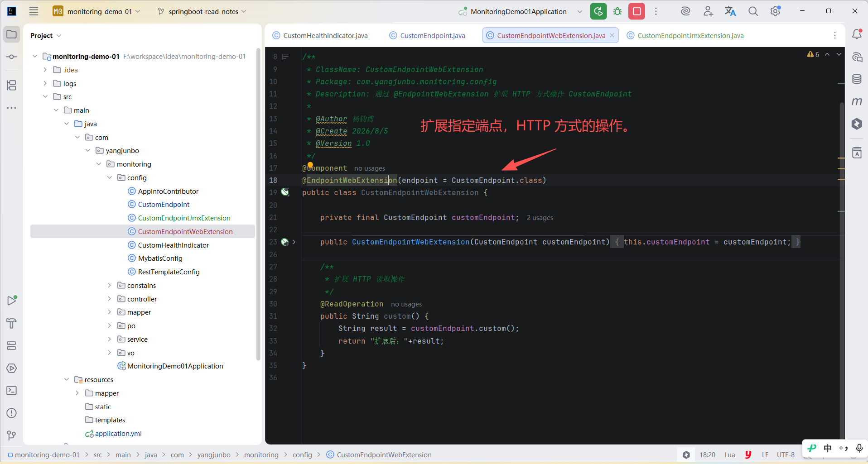Viewport: 868px width, 464px height.
Task: Stop the running application with the red stop button
Action: 637,11
